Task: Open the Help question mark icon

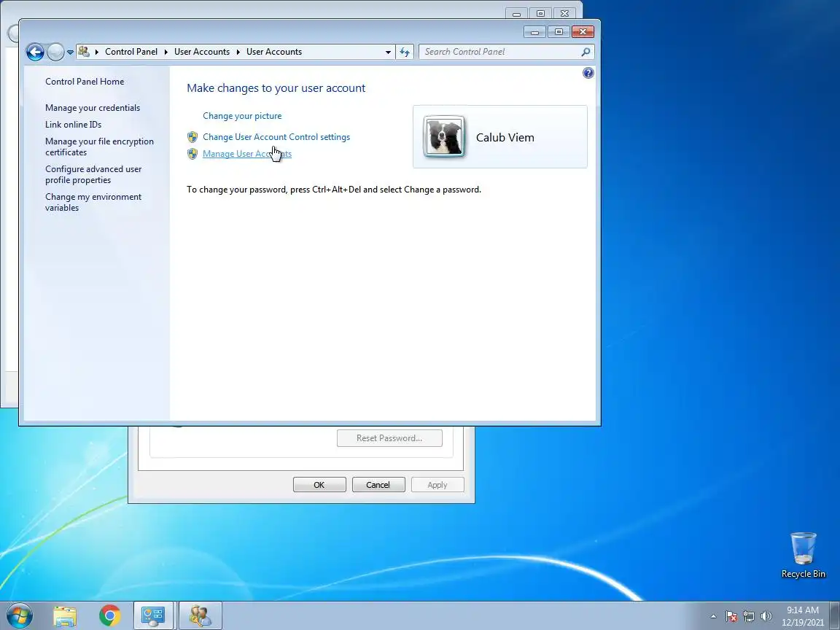Action: tap(588, 73)
